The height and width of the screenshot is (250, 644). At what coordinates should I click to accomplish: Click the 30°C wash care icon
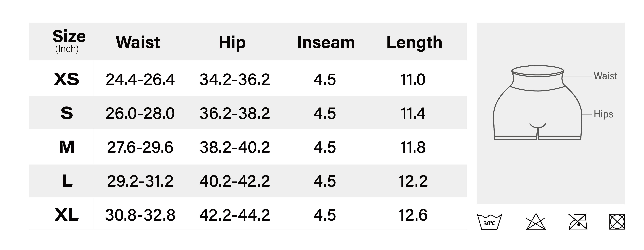point(489,222)
